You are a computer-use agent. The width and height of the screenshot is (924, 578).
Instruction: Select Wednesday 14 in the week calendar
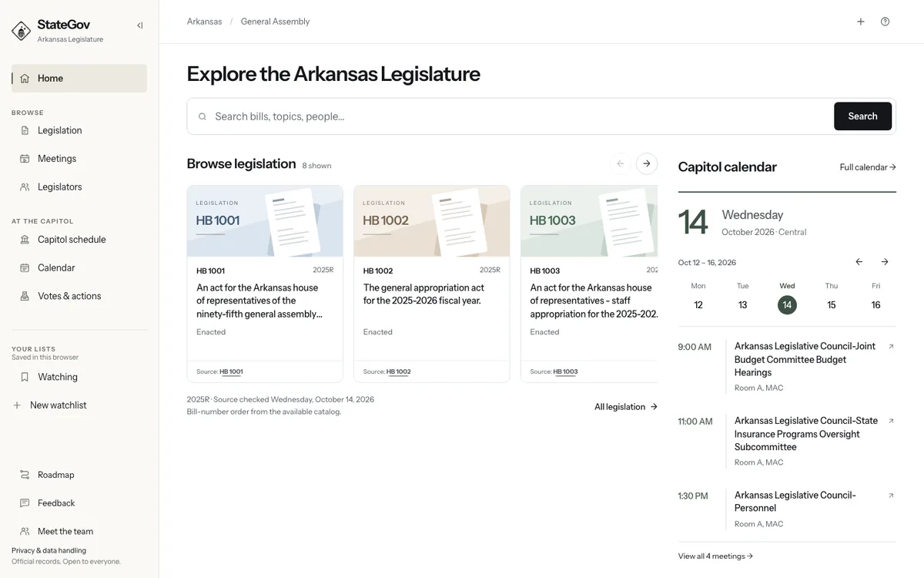click(787, 297)
